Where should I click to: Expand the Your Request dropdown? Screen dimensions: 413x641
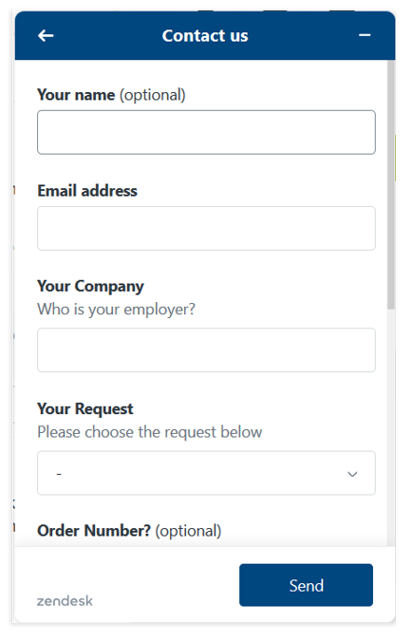tap(206, 473)
